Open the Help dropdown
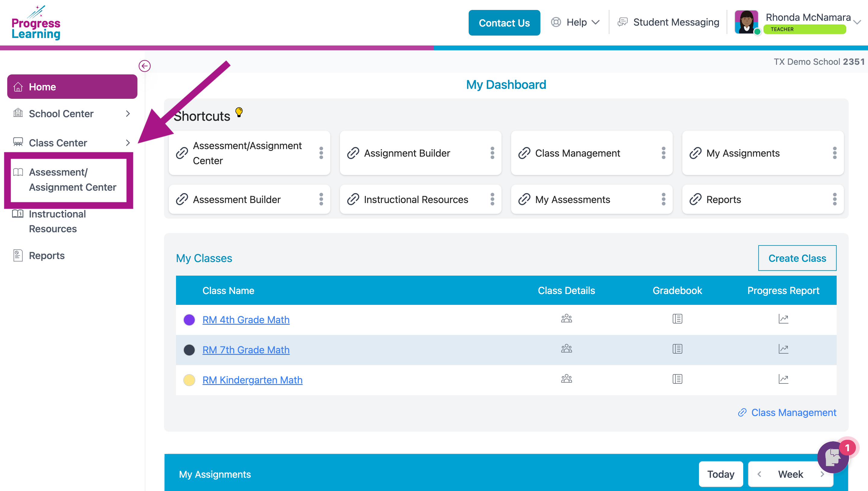 pyautogui.click(x=576, y=22)
